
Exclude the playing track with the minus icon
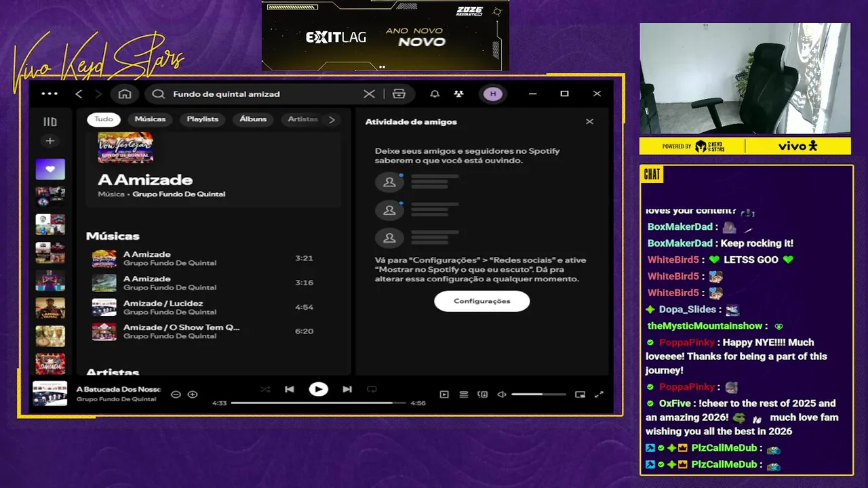tap(176, 394)
